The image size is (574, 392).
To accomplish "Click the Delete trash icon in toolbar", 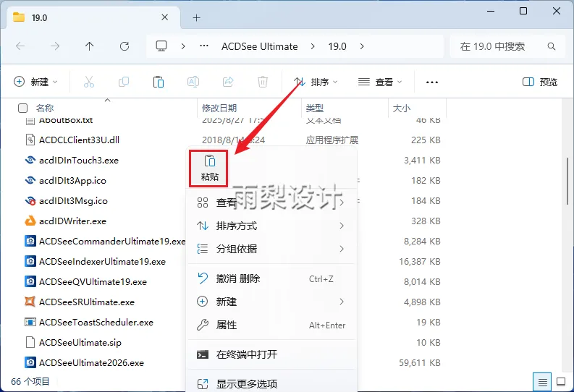I will click(x=263, y=82).
